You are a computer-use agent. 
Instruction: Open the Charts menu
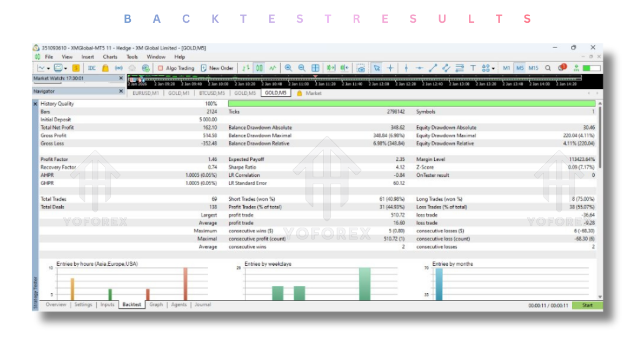tap(110, 57)
